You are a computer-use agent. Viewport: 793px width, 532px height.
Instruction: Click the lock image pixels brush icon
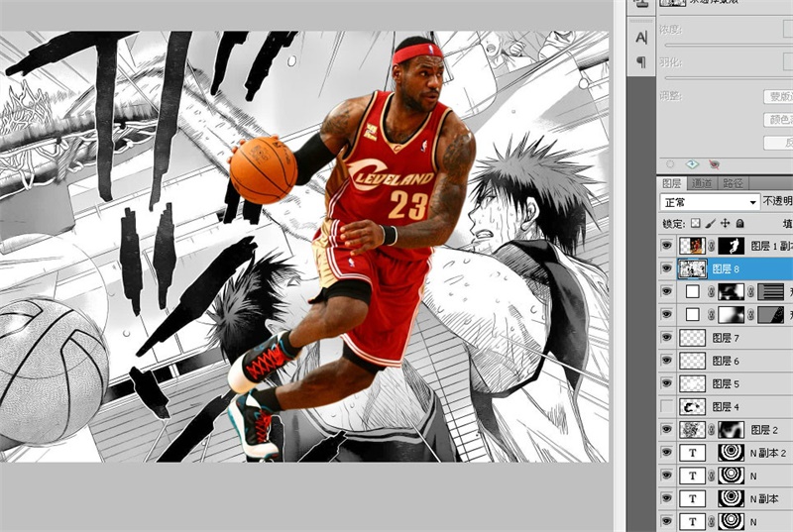point(710,224)
